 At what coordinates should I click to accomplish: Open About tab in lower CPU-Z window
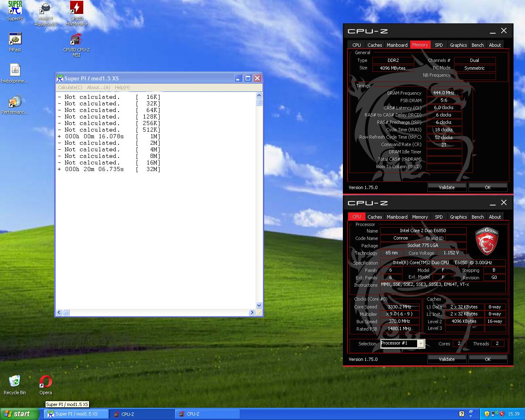(495, 217)
